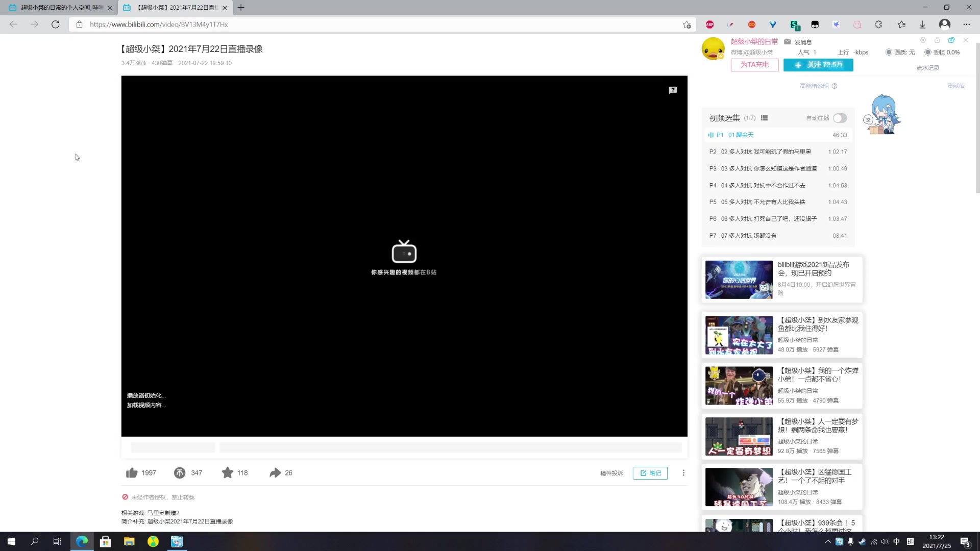Open Task View on the taskbar
Screen dimensions: 980x551
pos(57,541)
